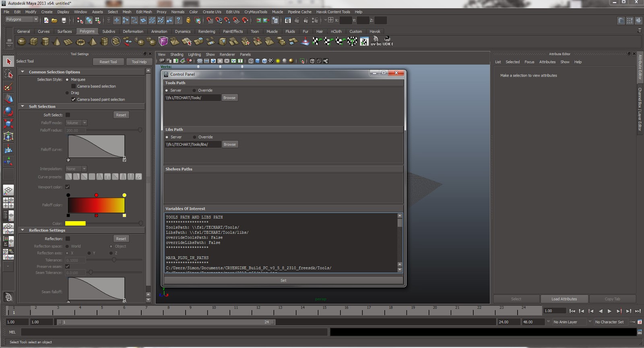This screenshot has height=348, width=644.
Task: Activate the Move tool in the toolbox
Action: pyautogui.click(x=8, y=99)
